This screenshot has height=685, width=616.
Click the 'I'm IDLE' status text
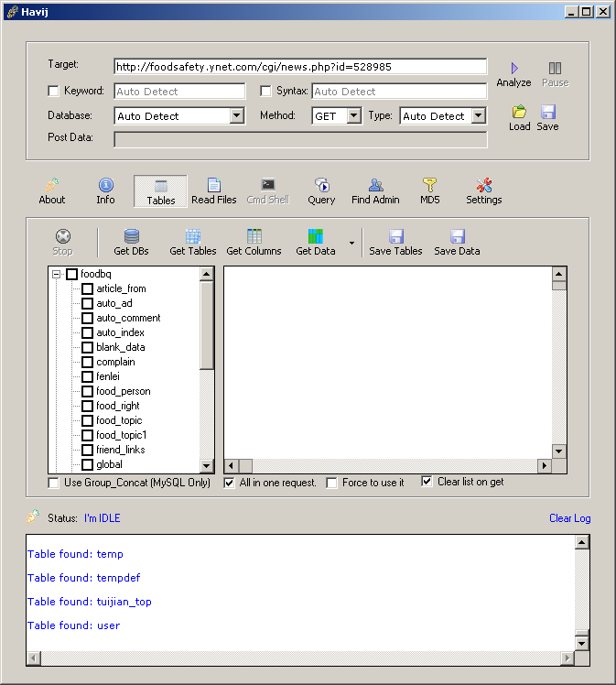(x=103, y=518)
